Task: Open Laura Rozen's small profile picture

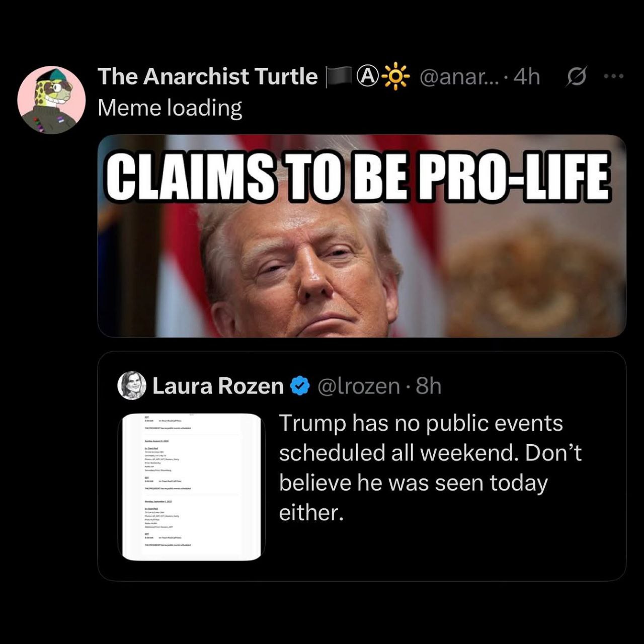Action: pyautogui.click(x=132, y=386)
